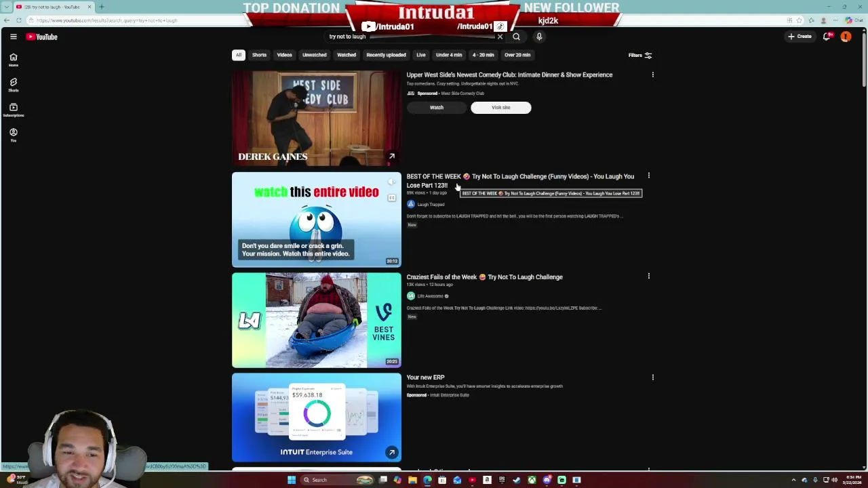The height and width of the screenshot is (488, 868).
Task: Open the You section in sidebar
Action: (13, 135)
